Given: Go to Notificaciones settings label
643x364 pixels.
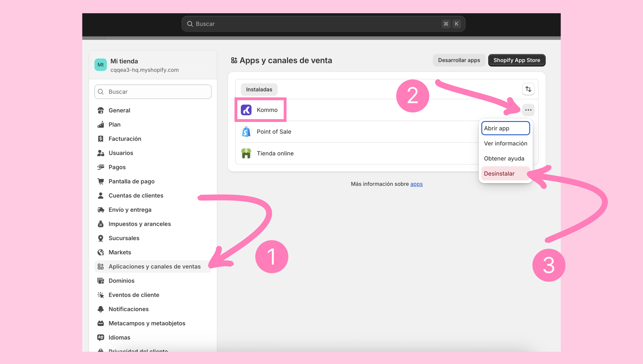Looking at the screenshot, I should 129,309.
